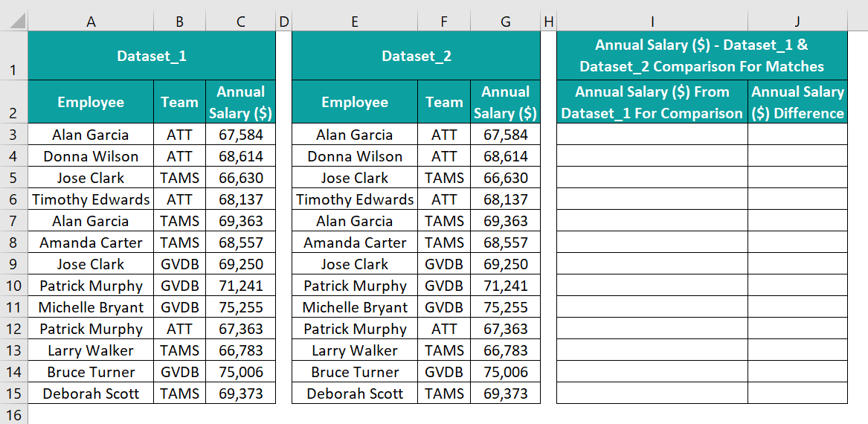Click salary 75,255 in column G

point(505,307)
